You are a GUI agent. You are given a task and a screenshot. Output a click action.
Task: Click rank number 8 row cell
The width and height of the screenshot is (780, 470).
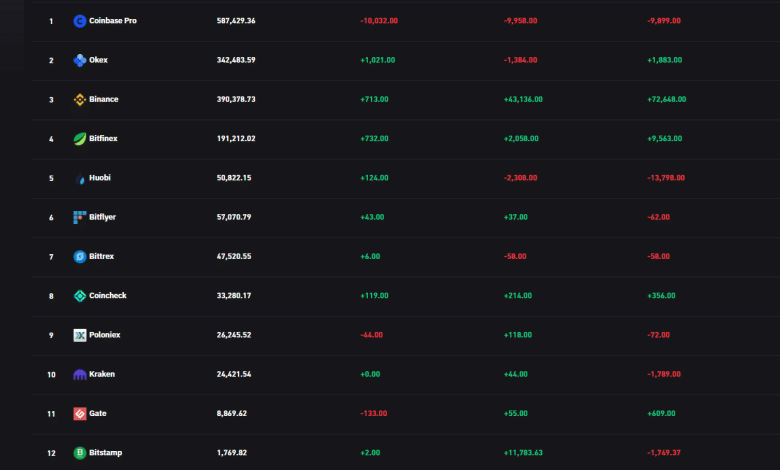[x=51, y=296]
